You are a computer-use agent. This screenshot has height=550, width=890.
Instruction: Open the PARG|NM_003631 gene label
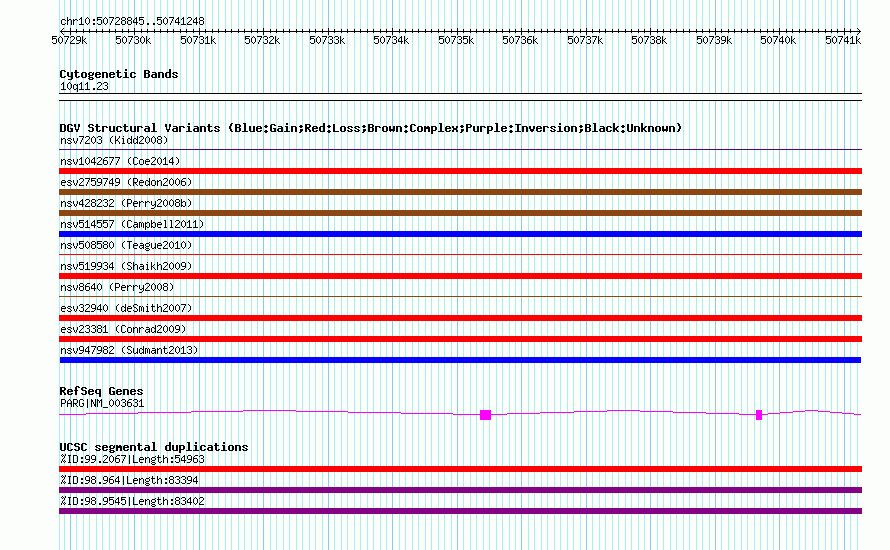(x=102, y=404)
